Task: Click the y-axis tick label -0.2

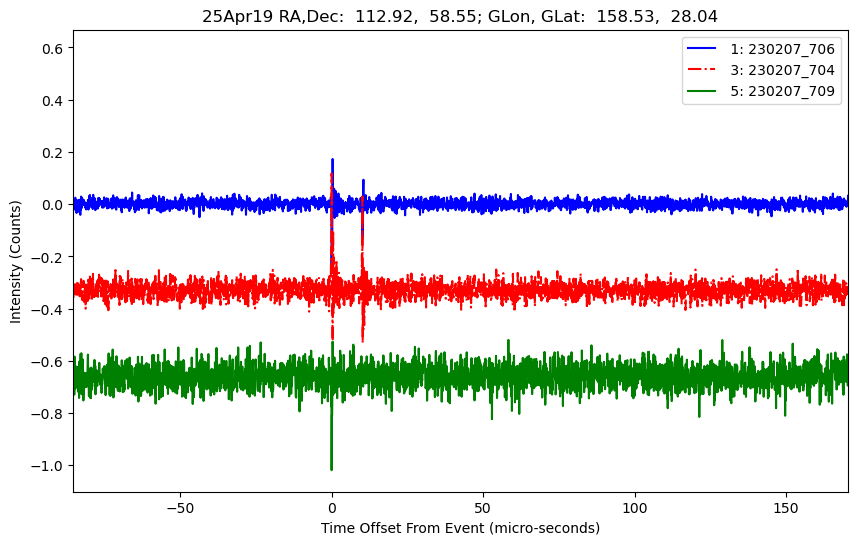Action: point(48,257)
